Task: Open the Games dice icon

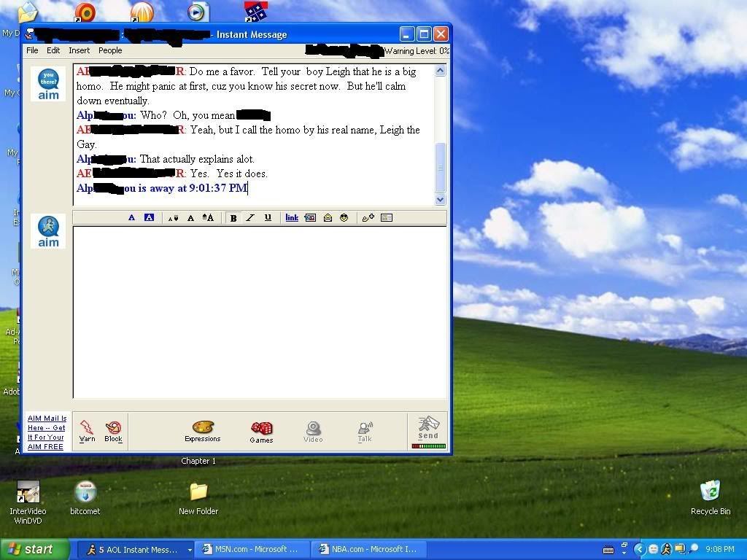Action: coord(262,432)
